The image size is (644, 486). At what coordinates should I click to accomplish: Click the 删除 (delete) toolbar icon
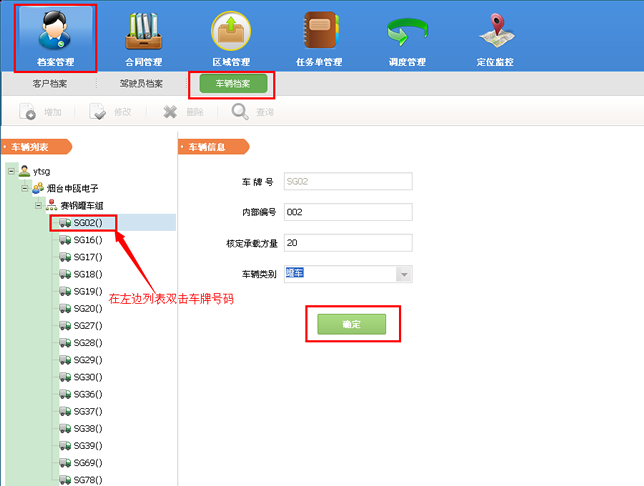click(171, 112)
